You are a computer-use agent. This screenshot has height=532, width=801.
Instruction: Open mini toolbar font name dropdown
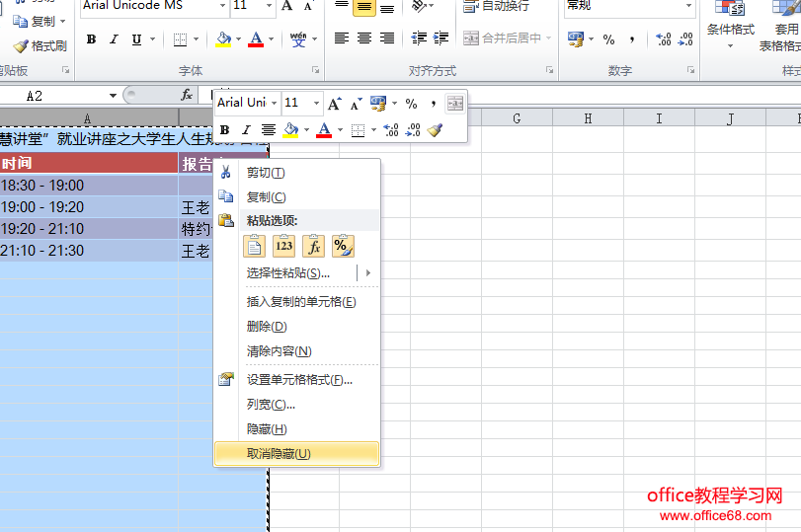coord(274,103)
